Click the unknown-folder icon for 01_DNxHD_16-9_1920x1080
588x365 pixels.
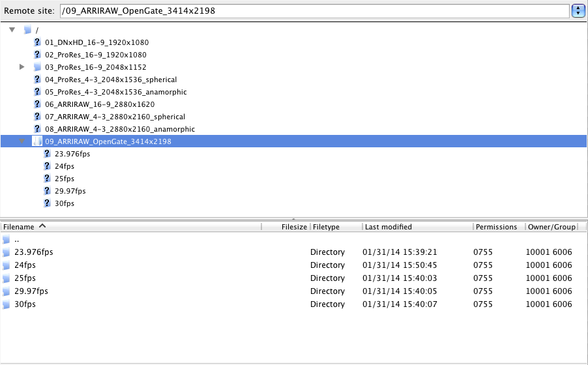coord(37,42)
